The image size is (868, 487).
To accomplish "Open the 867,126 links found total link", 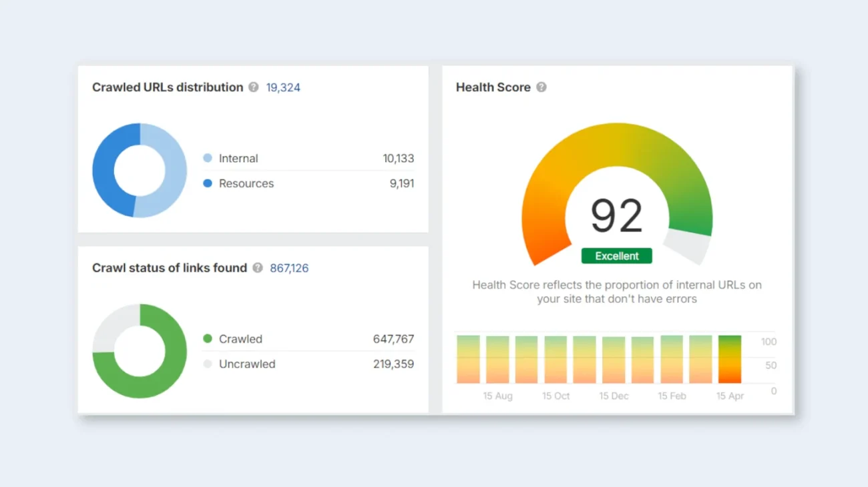I will click(x=289, y=268).
